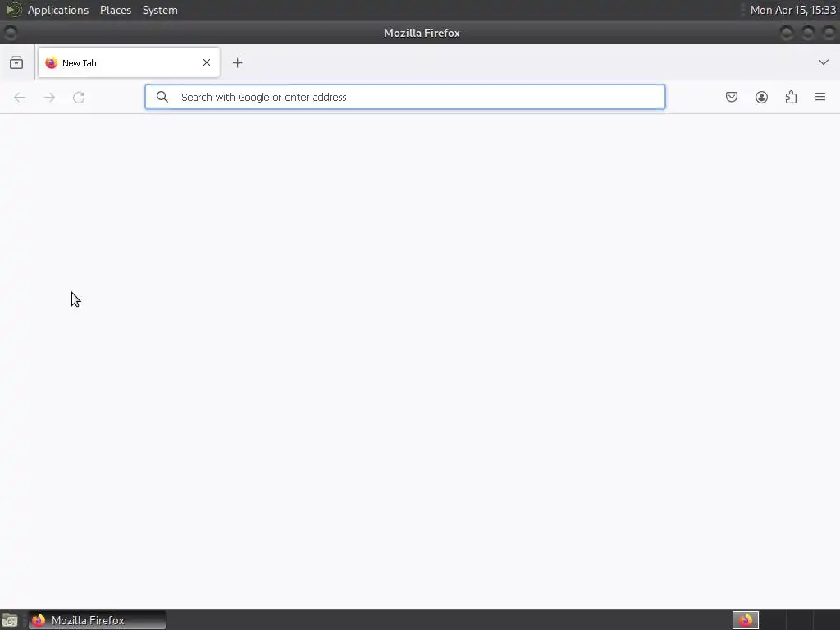
Task: Minimize the Mozilla Firefox window
Action: coord(787,33)
